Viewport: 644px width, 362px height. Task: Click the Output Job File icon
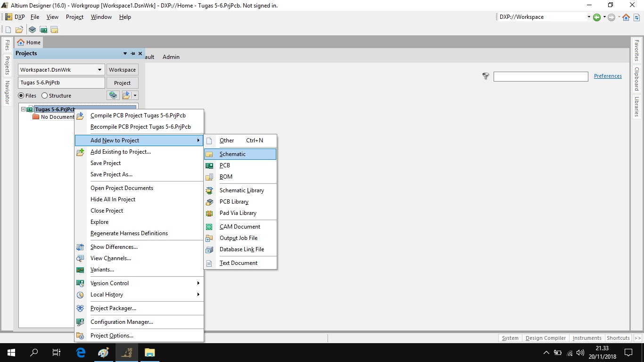tap(209, 238)
